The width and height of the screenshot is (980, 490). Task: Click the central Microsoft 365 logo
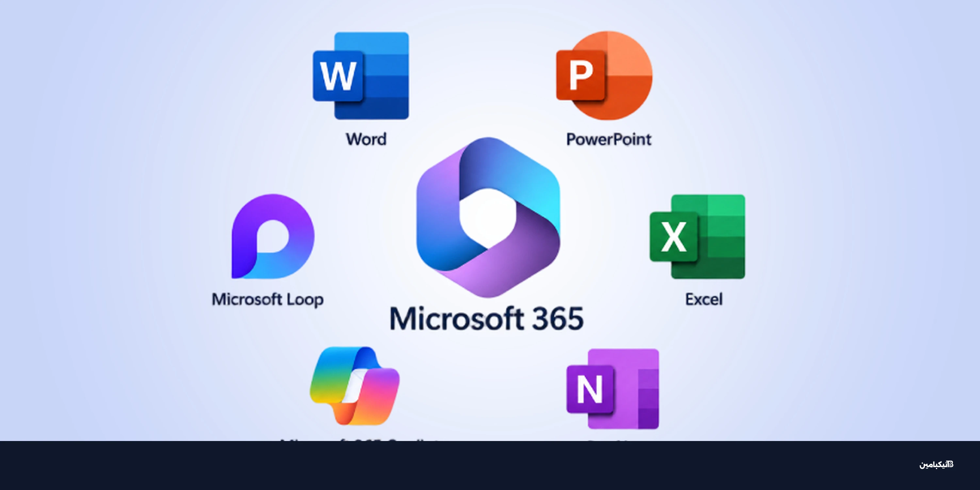pos(488,217)
